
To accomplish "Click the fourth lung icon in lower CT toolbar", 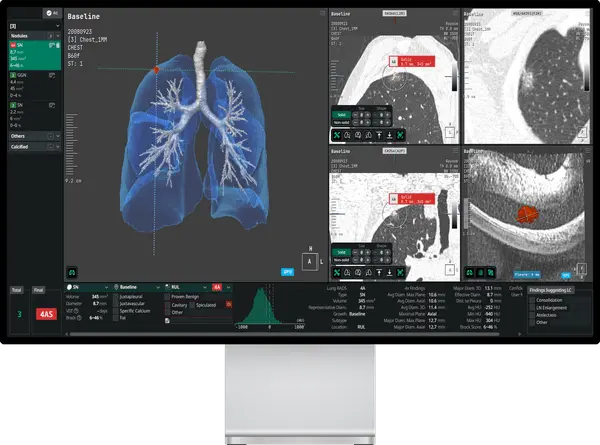I will pos(368,272).
